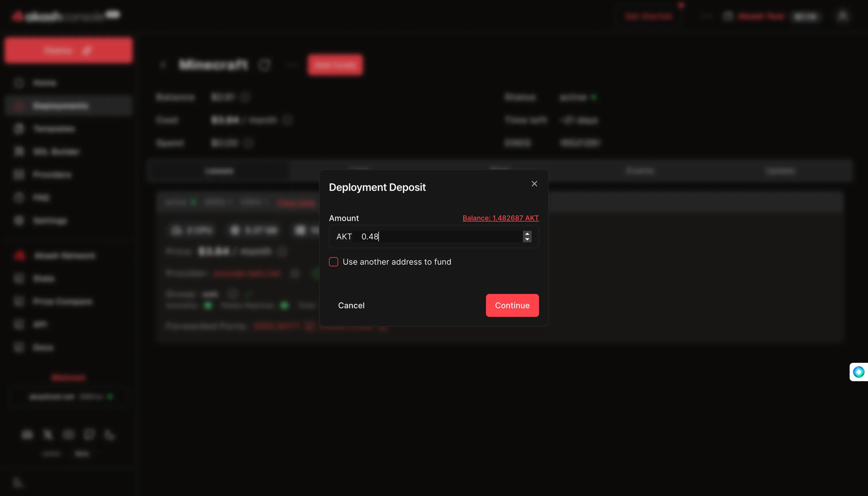The height and width of the screenshot is (496, 868).
Task: Click the Balance 1.482687 AKT link
Action: tap(500, 218)
